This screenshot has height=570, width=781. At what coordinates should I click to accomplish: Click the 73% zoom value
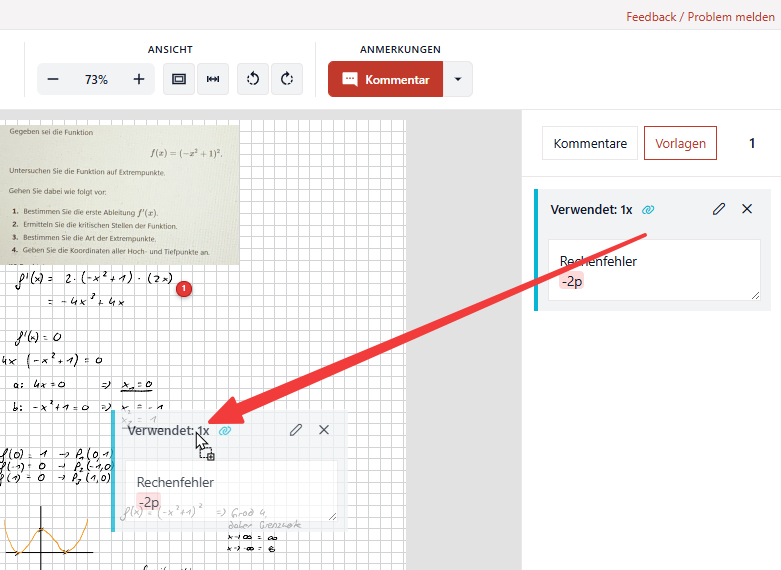96,80
